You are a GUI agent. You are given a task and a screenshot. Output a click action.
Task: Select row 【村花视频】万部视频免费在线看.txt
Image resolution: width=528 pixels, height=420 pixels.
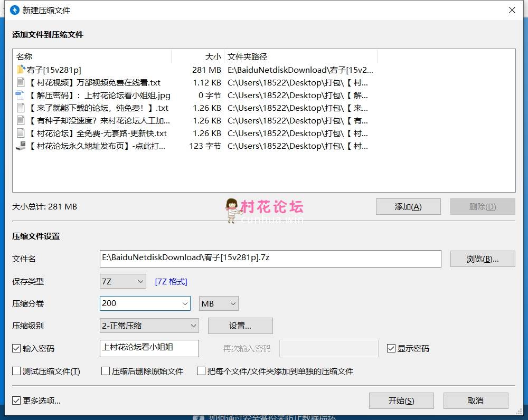pyautogui.click(x=195, y=82)
